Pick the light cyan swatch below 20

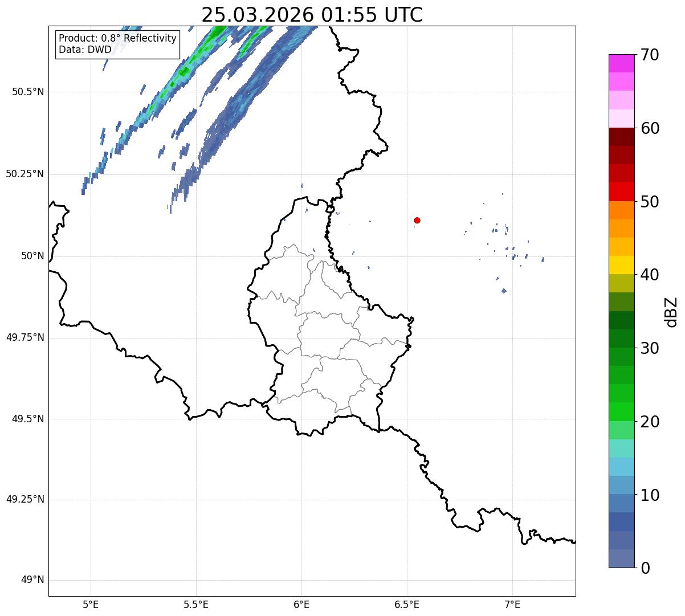click(621, 448)
